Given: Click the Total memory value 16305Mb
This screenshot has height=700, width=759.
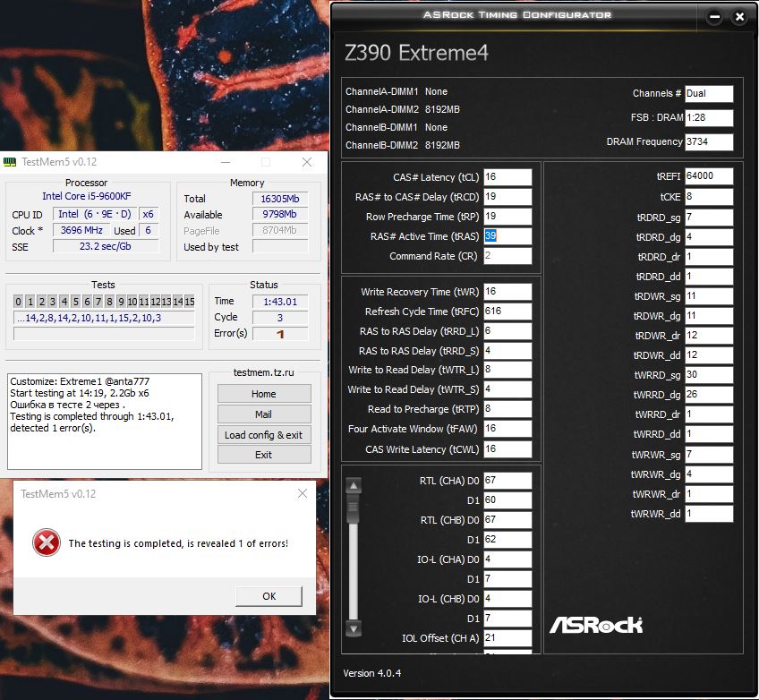Looking at the screenshot, I should coord(280,199).
